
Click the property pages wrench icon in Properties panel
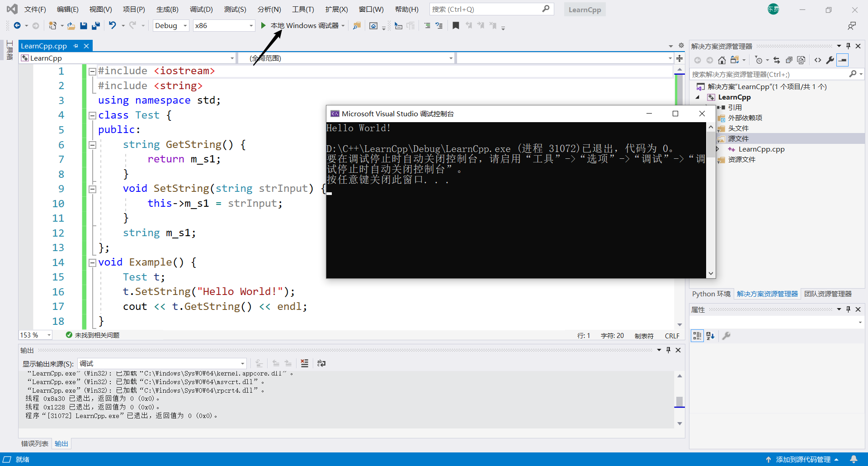[x=726, y=336]
